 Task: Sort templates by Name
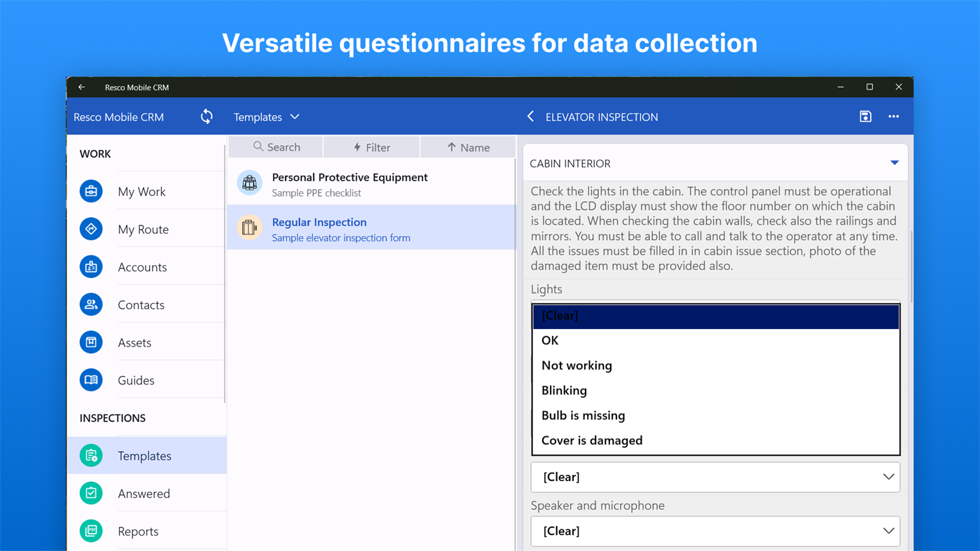pyautogui.click(x=468, y=147)
